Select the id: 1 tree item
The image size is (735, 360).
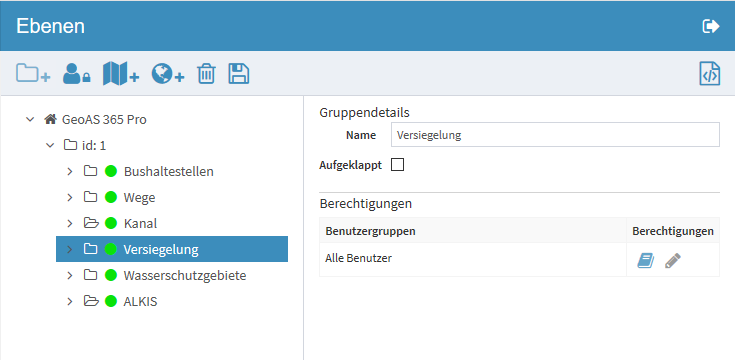pos(94,146)
